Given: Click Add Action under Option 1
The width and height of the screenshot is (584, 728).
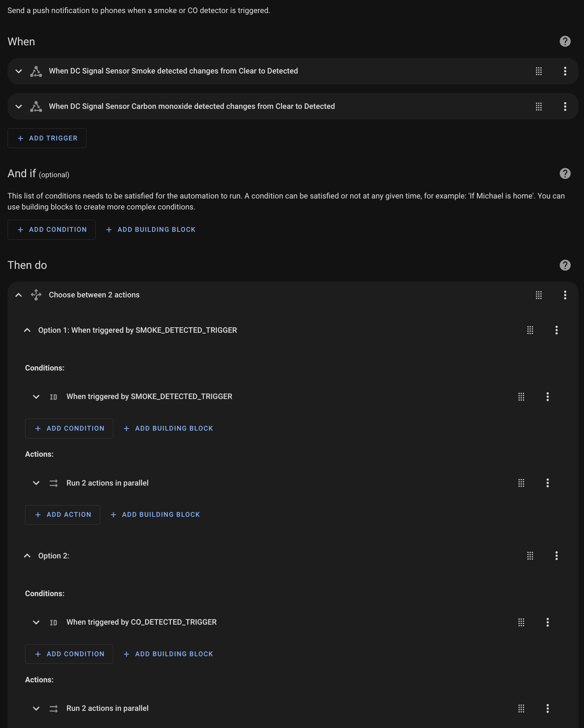Looking at the screenshot, I should point(62,515).
